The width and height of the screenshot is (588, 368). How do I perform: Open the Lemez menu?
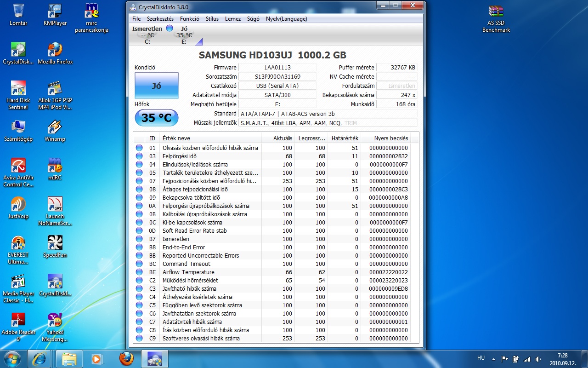[233, 19]
